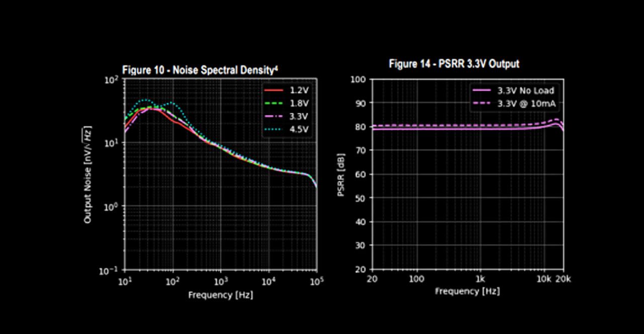Click the red 1.2V line sample in the legend

pos(274,91)
